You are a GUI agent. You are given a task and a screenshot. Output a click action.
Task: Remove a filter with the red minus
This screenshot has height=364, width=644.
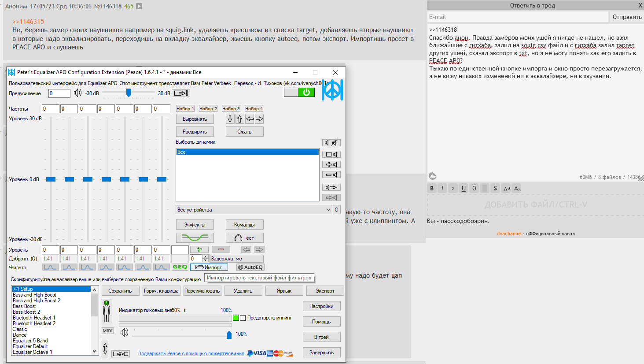pyautogui.click(x=221, y=249)
